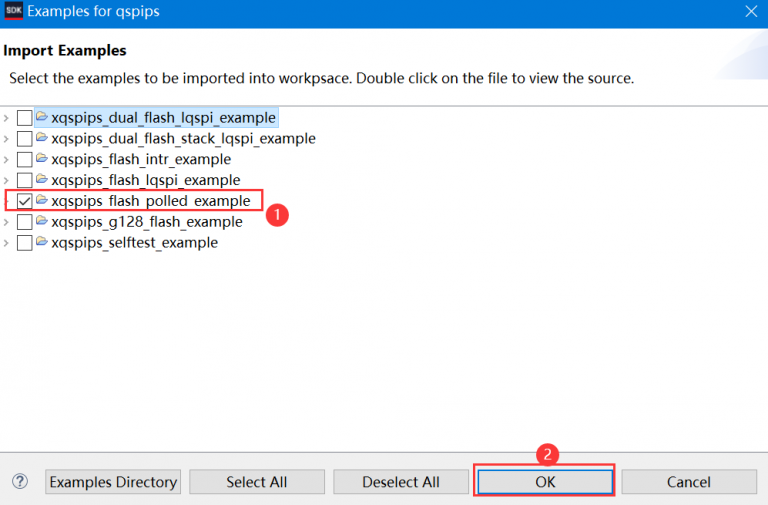
Task: Uncheck the xqspips_flash_polled_example checkbox
Action: click(25, 201)
